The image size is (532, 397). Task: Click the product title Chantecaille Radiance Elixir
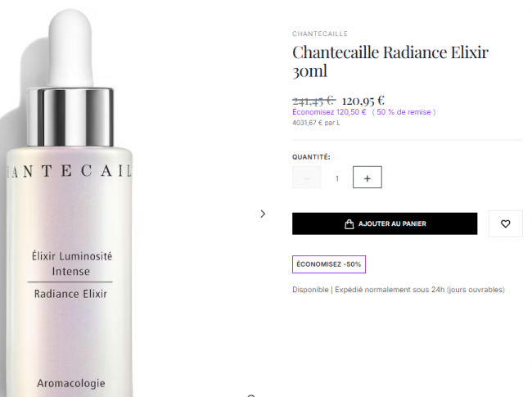[x=390, y=61]
